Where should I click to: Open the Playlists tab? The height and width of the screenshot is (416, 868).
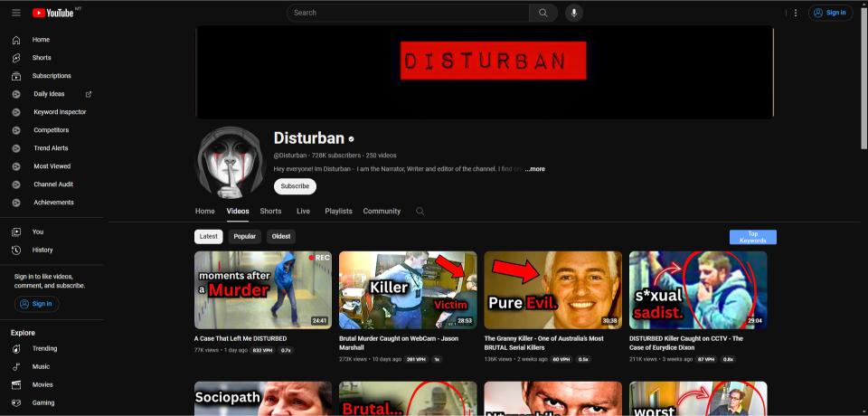(338, 211)
